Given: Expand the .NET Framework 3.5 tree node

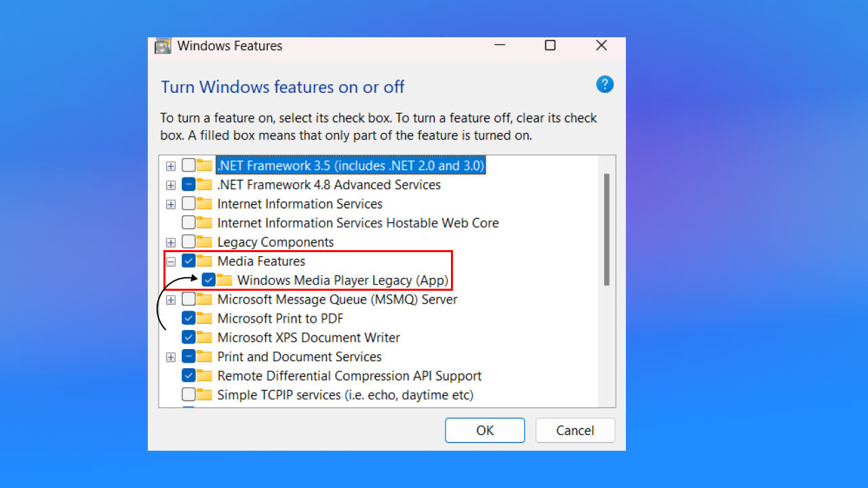Looking at the screenshot, I should coord(171,166).
